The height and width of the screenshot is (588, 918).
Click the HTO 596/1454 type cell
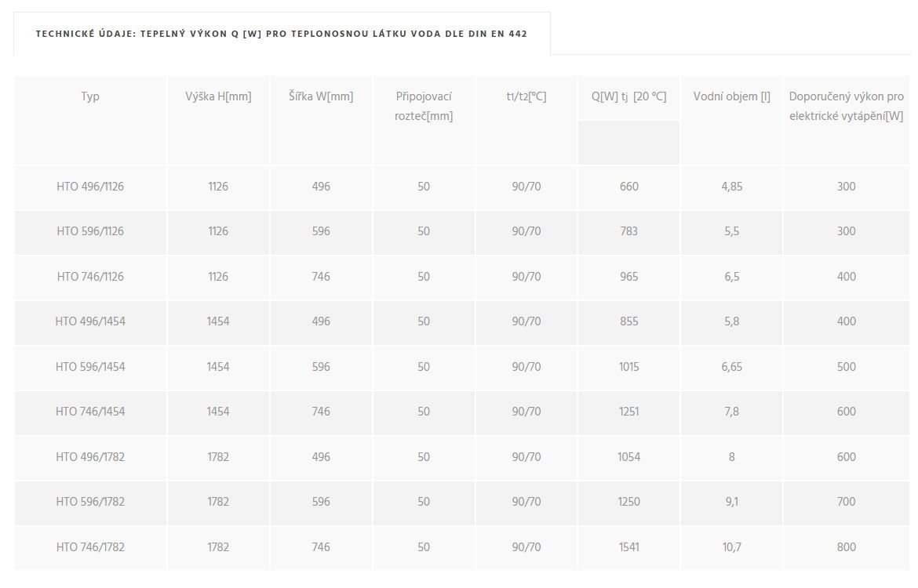point(90,367)
